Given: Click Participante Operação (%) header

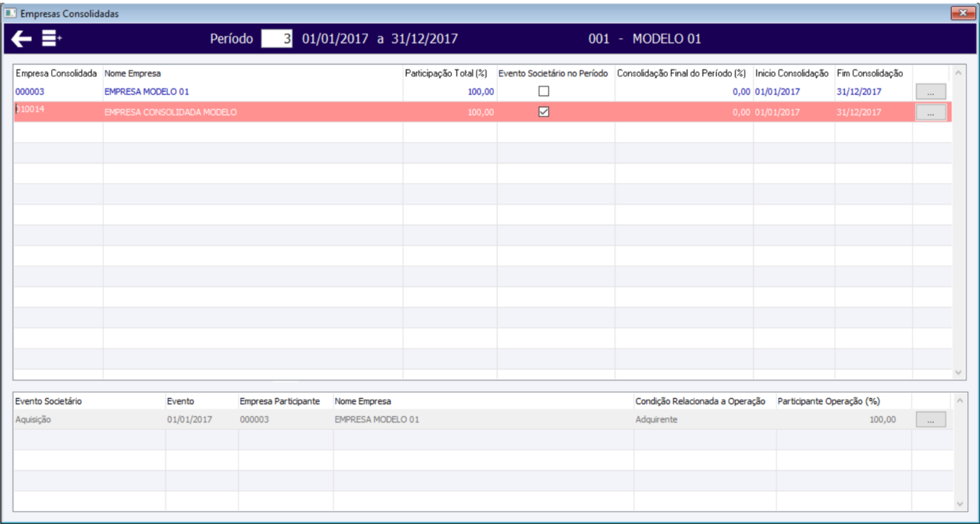Looking at the screenshot, I should click(833, 401).
